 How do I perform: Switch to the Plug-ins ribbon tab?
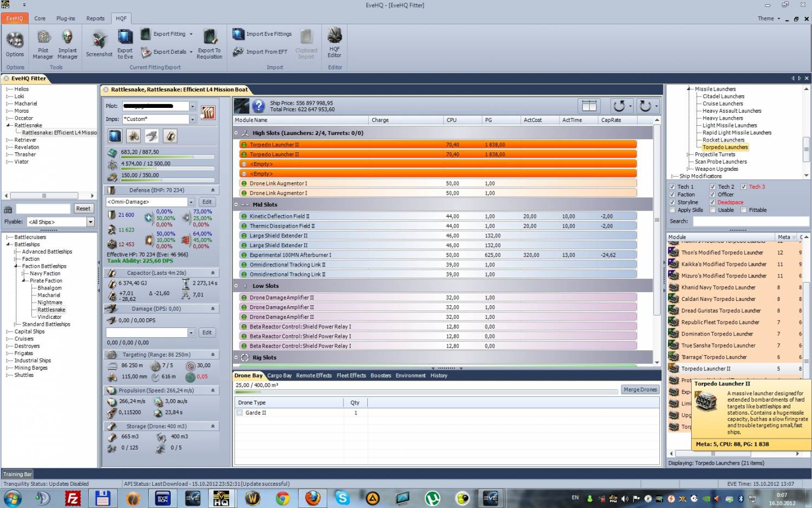[66, 18]
